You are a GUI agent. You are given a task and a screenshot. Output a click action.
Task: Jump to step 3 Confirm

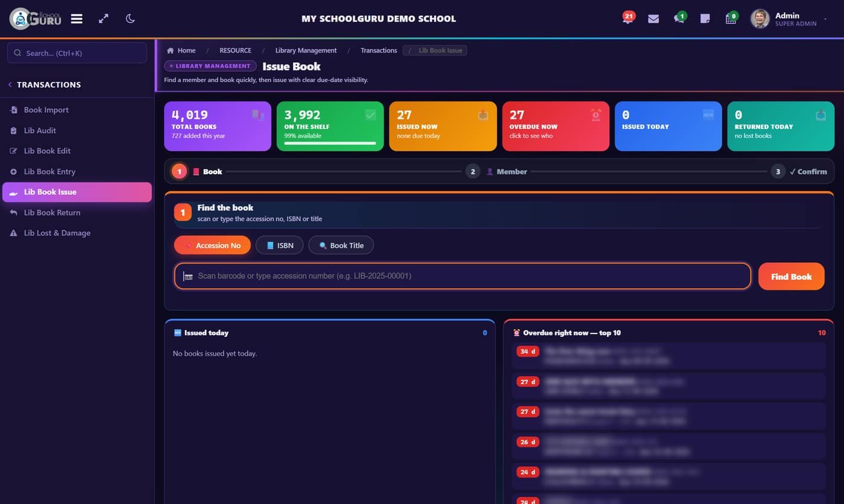point(799,172)
